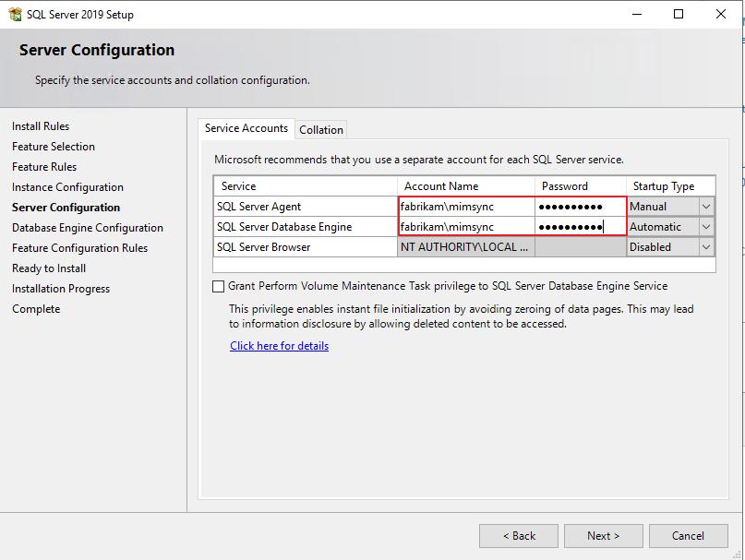Select Install Rules step in sidebar
The width and height of the screenshot is (745, 560).
pos(41,126)
